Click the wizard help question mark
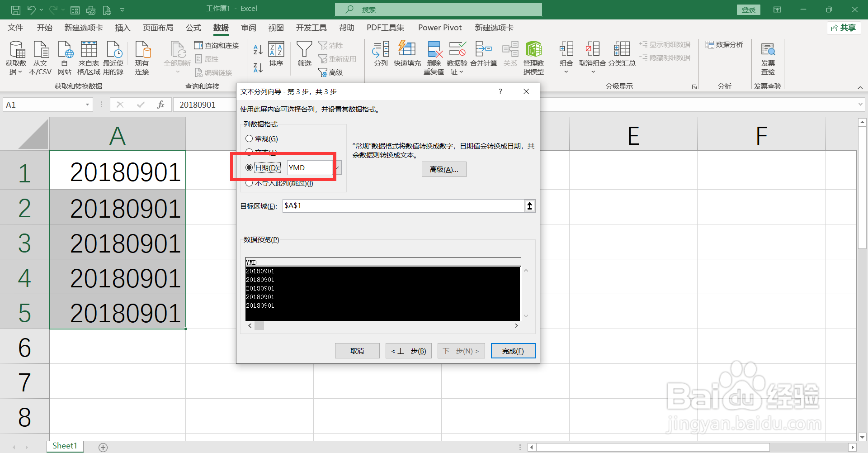The image size is (868, 453). 500,91
